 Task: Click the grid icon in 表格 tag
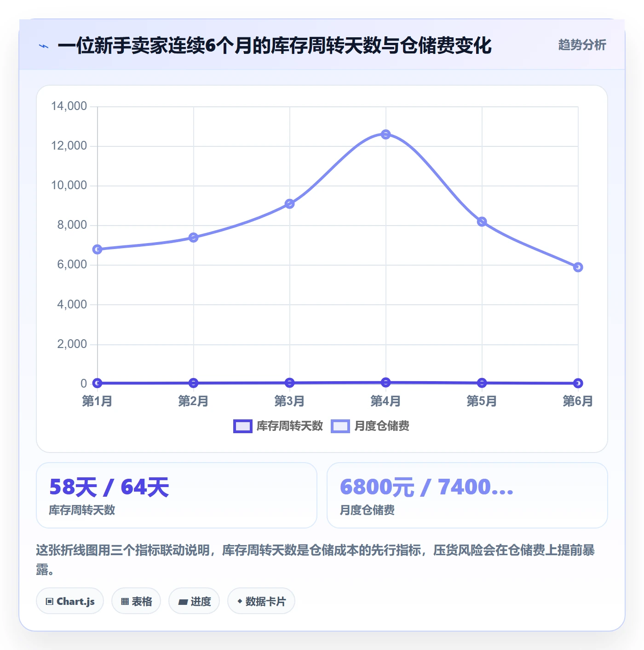[x=125, y=601]
